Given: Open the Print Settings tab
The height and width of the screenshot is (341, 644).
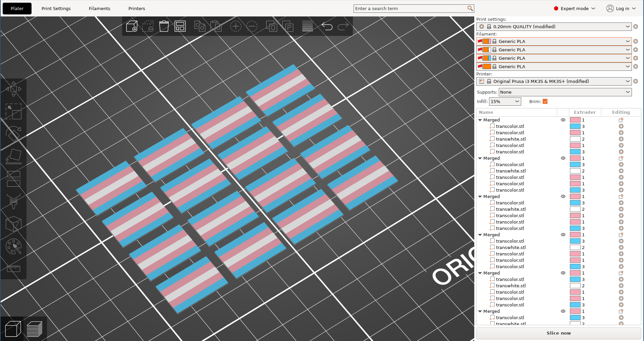Looking at the screenshot, I should click(x=56, y=8).
